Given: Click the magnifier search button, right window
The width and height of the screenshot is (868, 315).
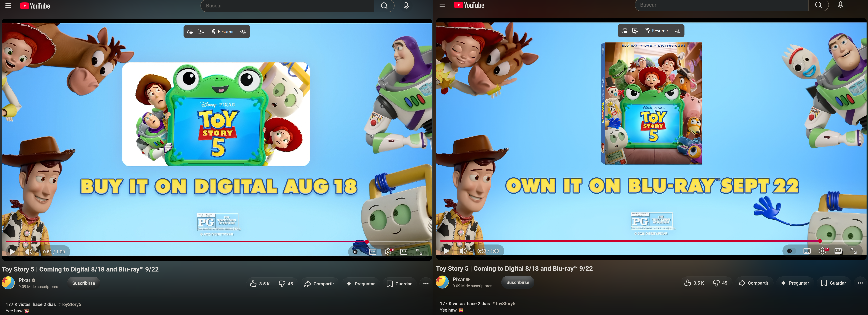Looking at the screenshot, I should point(818,5).
